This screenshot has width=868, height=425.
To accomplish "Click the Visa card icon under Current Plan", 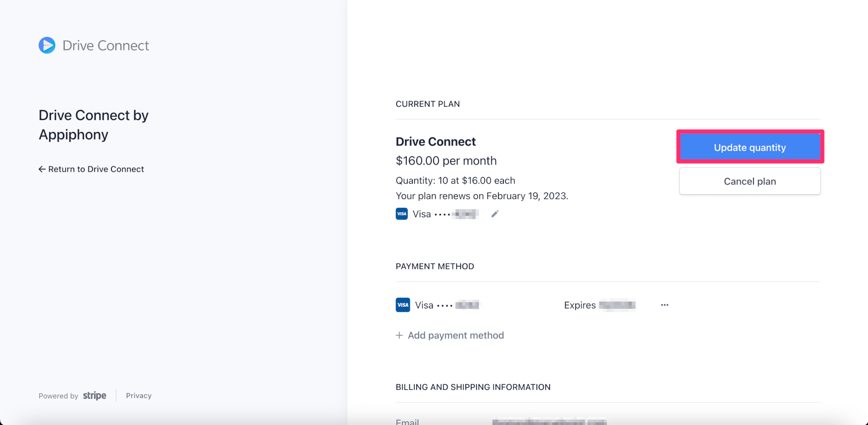I will (x=402, y=214).
